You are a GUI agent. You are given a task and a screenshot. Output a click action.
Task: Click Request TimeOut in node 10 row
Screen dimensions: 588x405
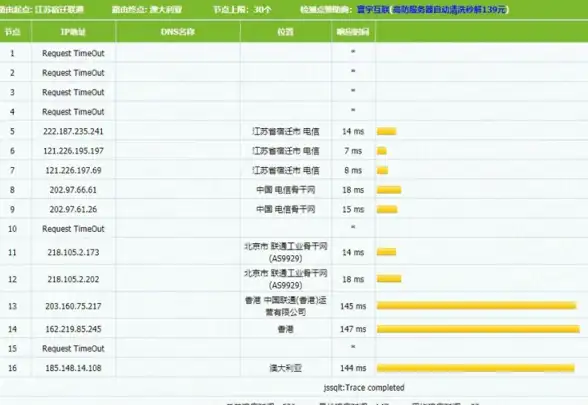[73, 229]
